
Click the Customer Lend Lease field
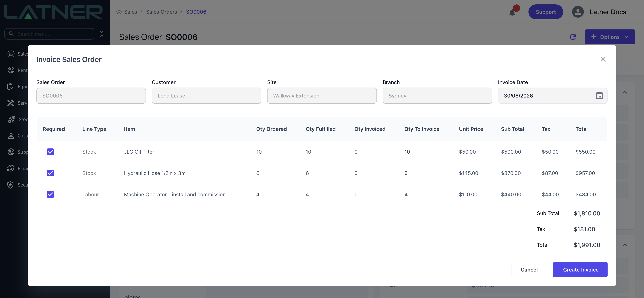pos(206,95)
